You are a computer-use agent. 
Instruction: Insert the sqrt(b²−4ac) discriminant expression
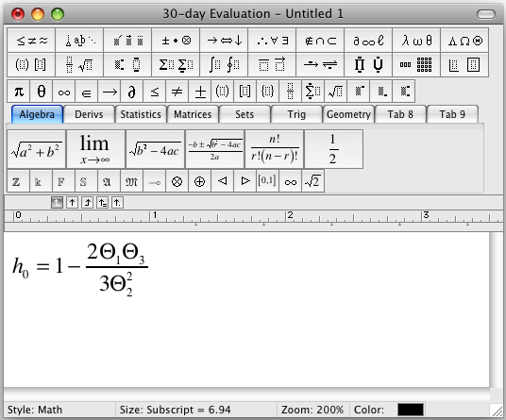click(x=155, y=149)
